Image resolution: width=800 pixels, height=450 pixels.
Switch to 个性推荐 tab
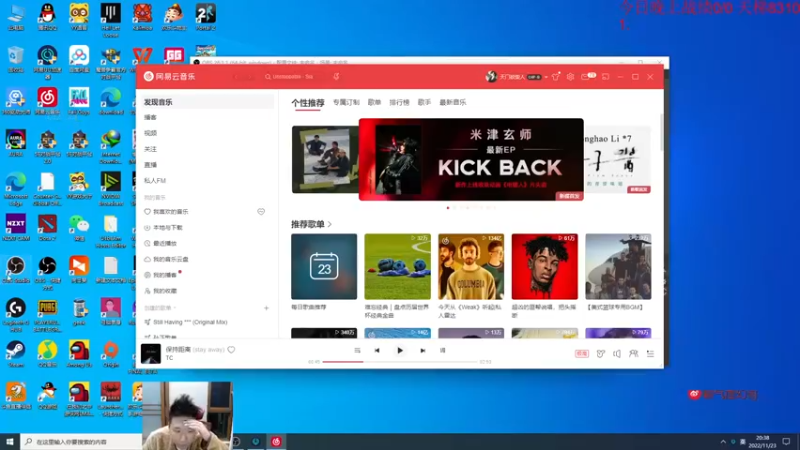(308, 103)
